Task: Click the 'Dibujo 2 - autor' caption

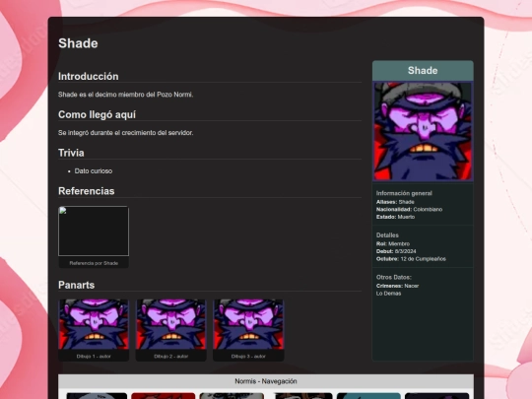Action: pyautogui.click(x=171, y=357)
